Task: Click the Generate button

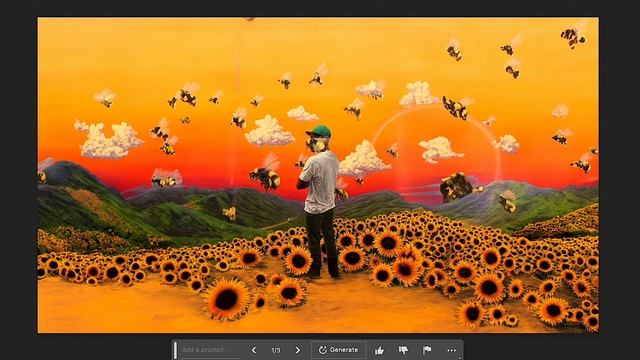Action: tap(338, 350)
